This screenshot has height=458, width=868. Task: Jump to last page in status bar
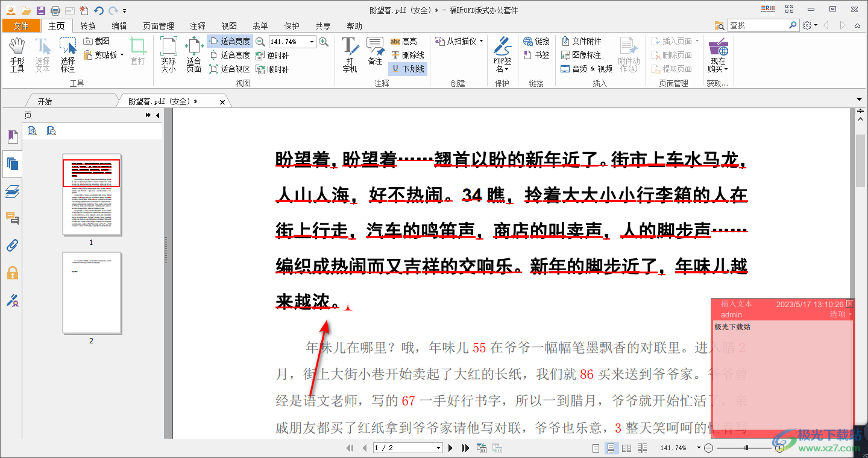point(465,448)
